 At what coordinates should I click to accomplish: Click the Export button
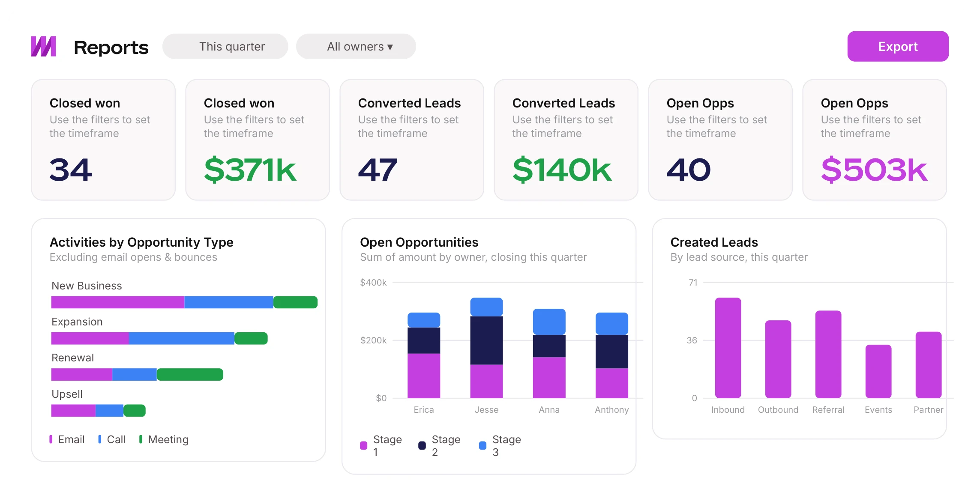click(x=898, y=46)
